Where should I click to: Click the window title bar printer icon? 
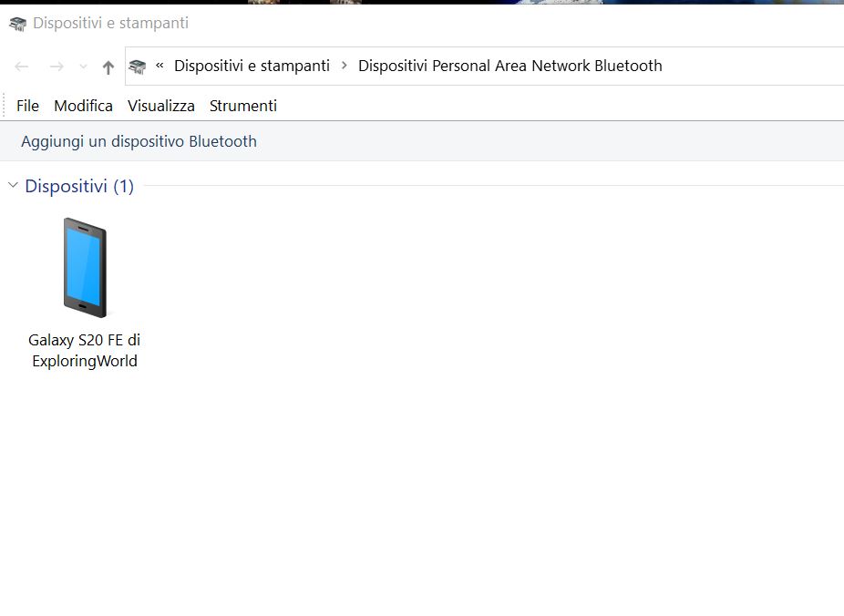[17, 24]
